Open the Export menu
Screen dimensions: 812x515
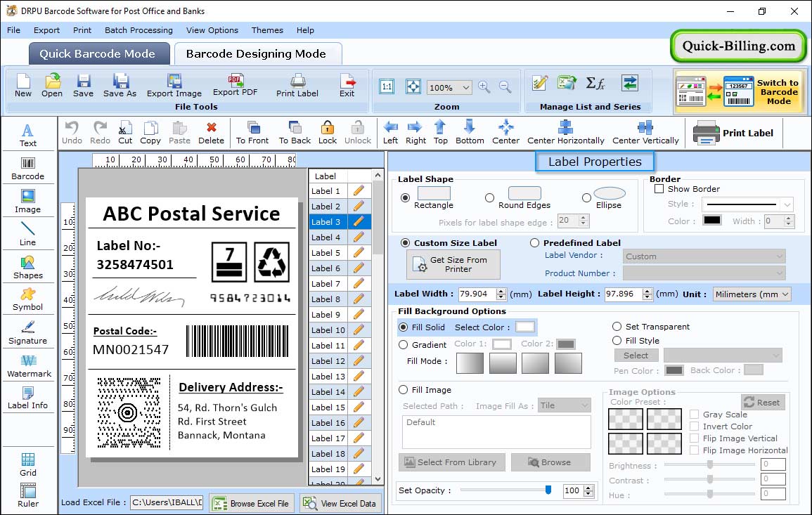(46, 30)
